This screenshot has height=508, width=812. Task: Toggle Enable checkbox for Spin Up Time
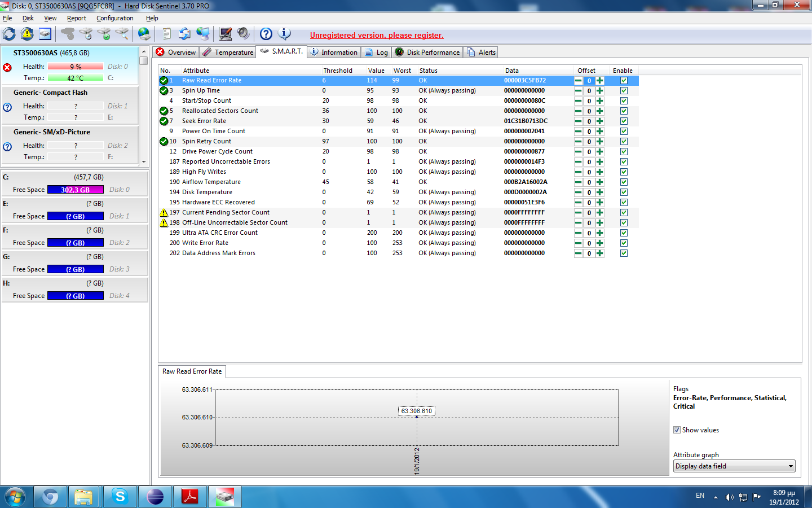[624, 91]
